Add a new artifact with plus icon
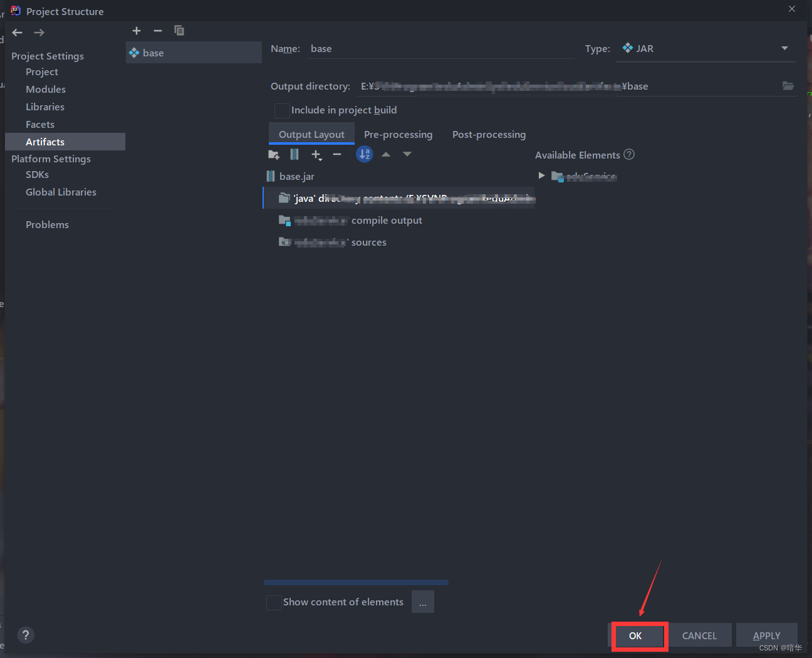 coord(137,31)
